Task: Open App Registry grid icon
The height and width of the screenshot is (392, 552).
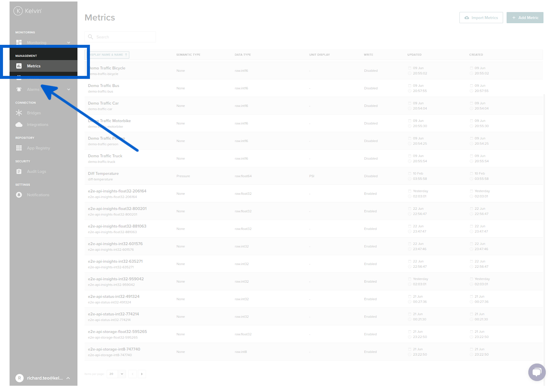Action: pos(19,148)
